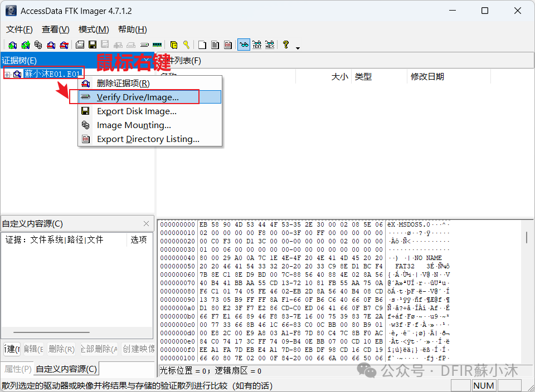Image resolution: width=535 pixels, height=392 pixels.
Task: Click the Add Evidence Item toolbar icon
Action: (12, 45)
